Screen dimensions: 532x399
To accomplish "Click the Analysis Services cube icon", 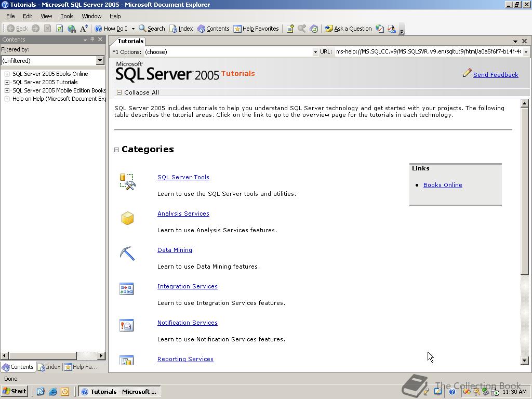I will (127, 218).
